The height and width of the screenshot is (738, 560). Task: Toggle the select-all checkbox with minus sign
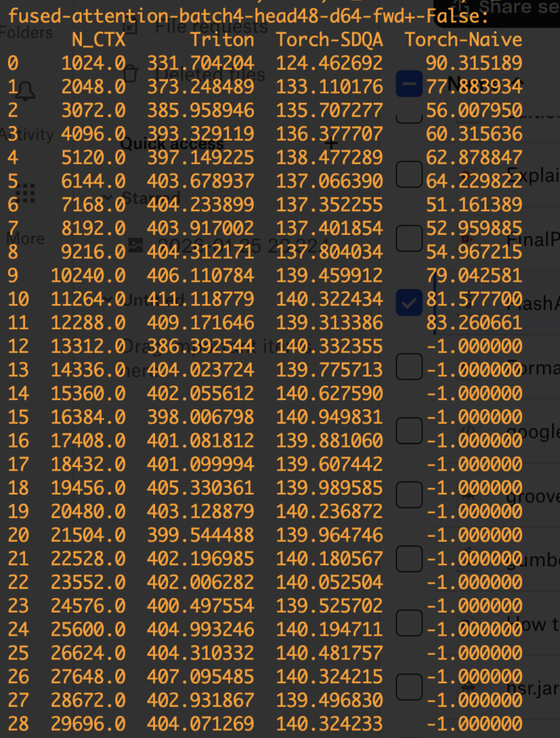click(x=409, y=84)
